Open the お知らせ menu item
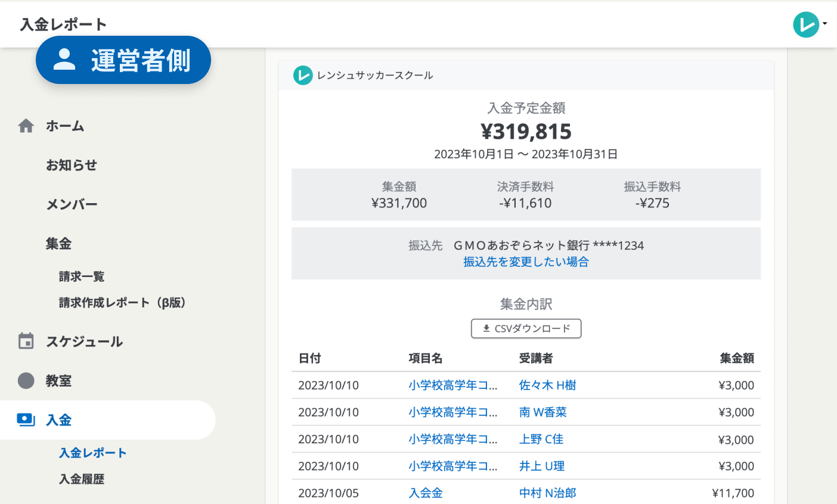837x504 pixels. click(x=72, y=165)
